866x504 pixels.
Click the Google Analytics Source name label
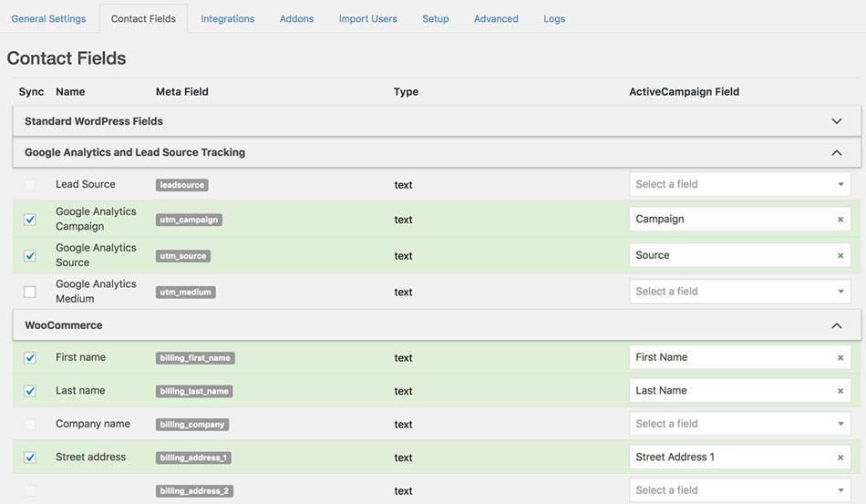[96, 255]
